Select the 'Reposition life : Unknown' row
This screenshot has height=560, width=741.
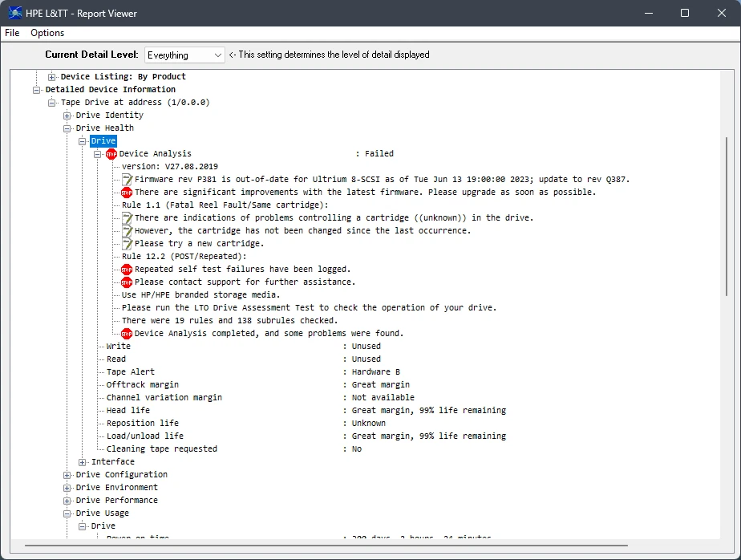(x=245, y=423)
